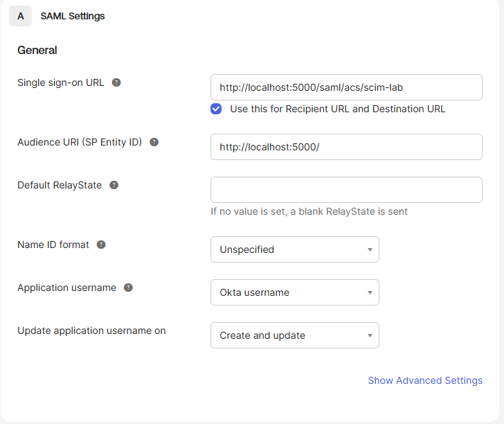Click the Name ID format dropdown arrow
Screen dimensions: 504x424
coord(370,249)
